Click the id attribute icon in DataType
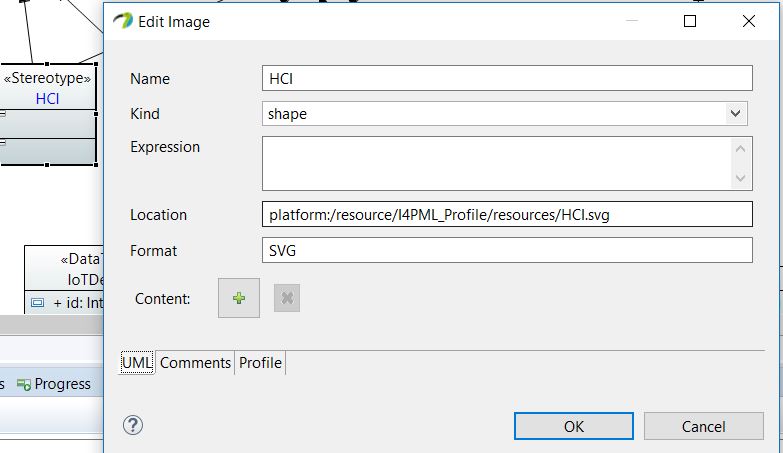The image size is (783, 453). click(x=37, y=301)
